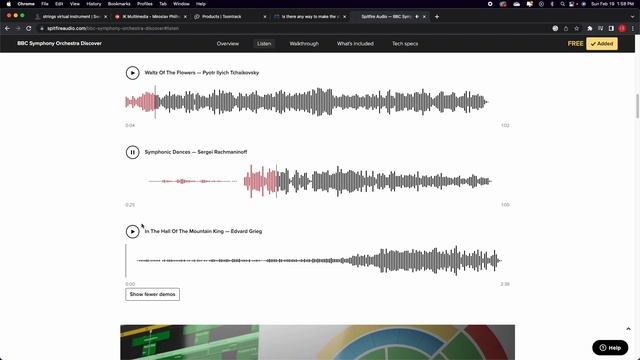Open the Profiles menu

click(x=144, y=4)
